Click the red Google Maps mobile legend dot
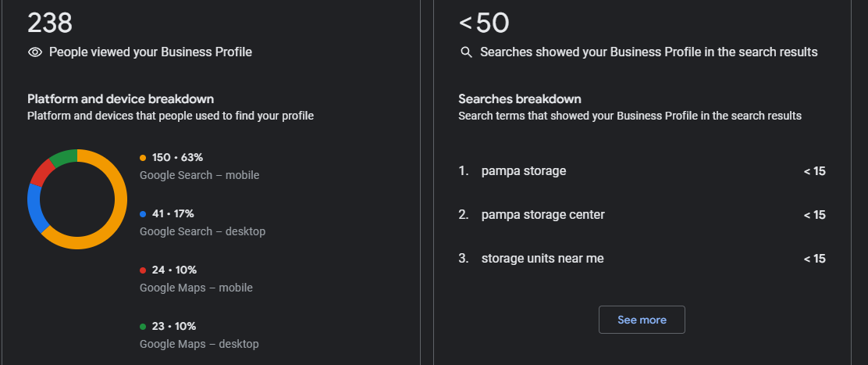 coord(143,270)
